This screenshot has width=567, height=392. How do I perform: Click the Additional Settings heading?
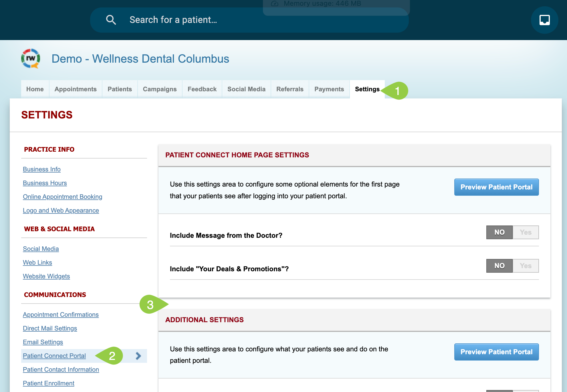[x=205, y=320]
